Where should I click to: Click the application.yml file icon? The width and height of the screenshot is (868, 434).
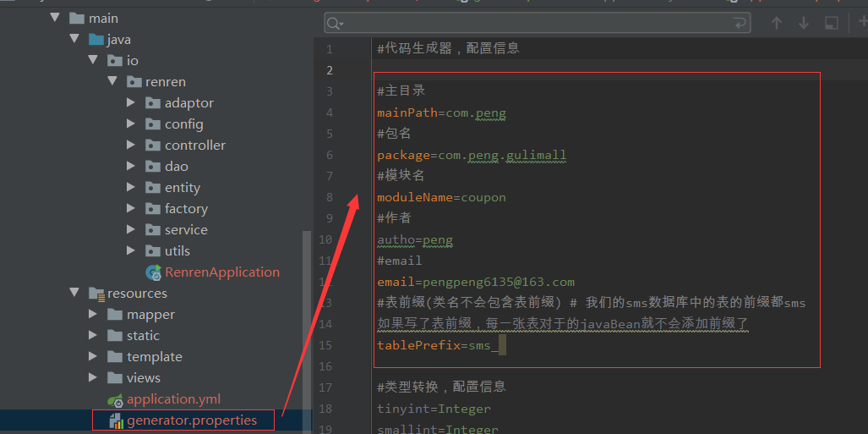(115, 399)
